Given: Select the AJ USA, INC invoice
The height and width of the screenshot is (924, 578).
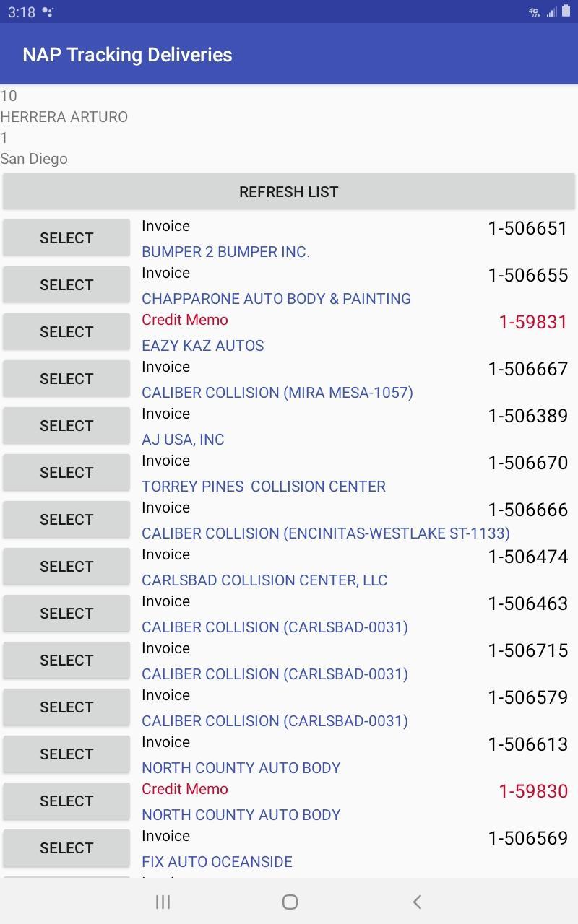Looking at the screenshot, I should coord(66,426).
